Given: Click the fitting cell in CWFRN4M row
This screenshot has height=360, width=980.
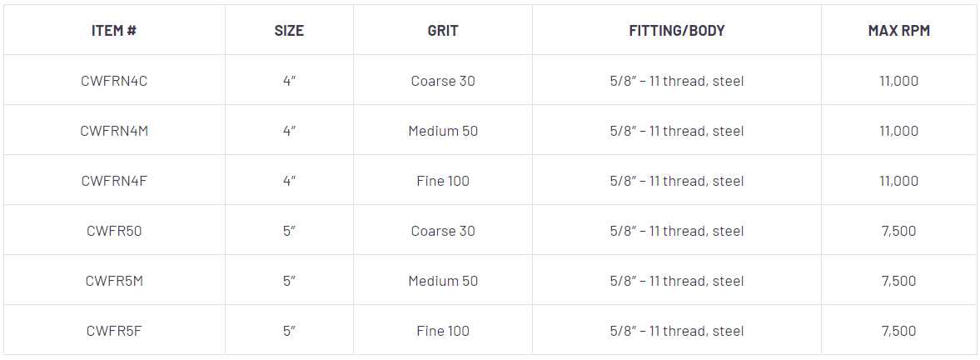Looking at the screenshot, I should [677, 131].
